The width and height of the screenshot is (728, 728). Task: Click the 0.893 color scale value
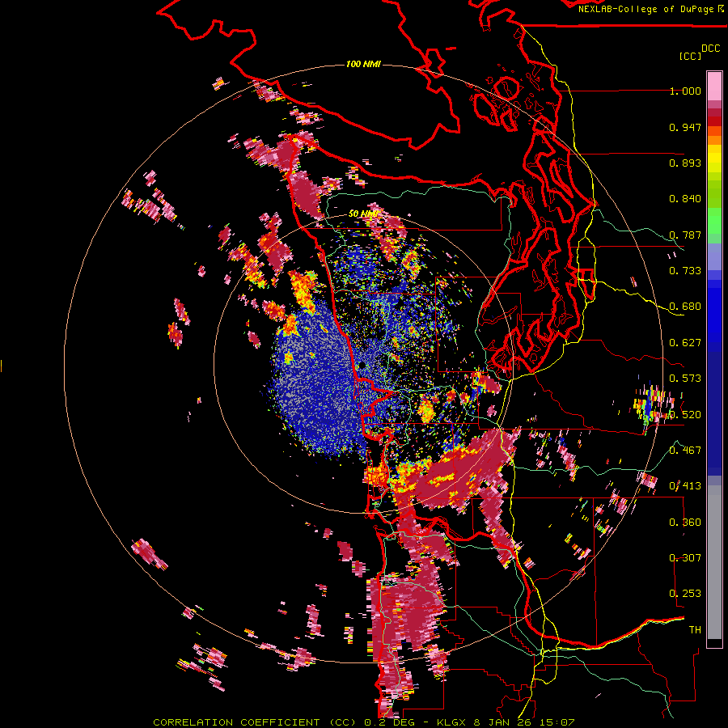point(685,163)
